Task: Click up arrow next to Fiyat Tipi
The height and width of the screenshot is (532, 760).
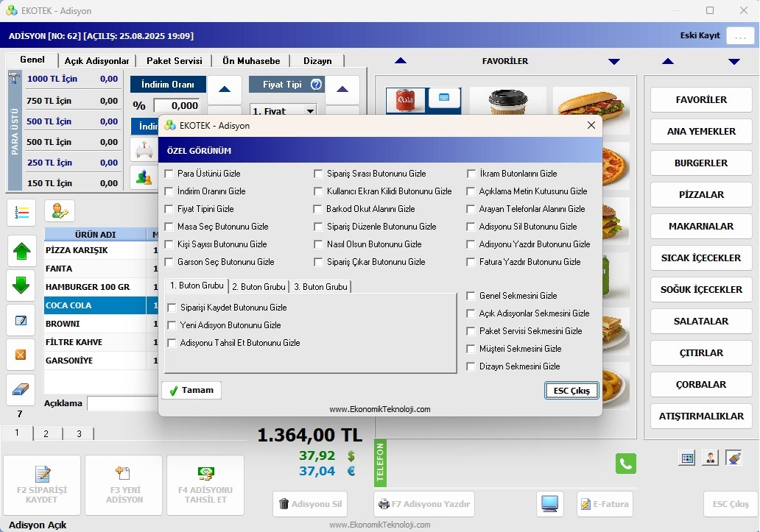Action: [x=342, y=90]
